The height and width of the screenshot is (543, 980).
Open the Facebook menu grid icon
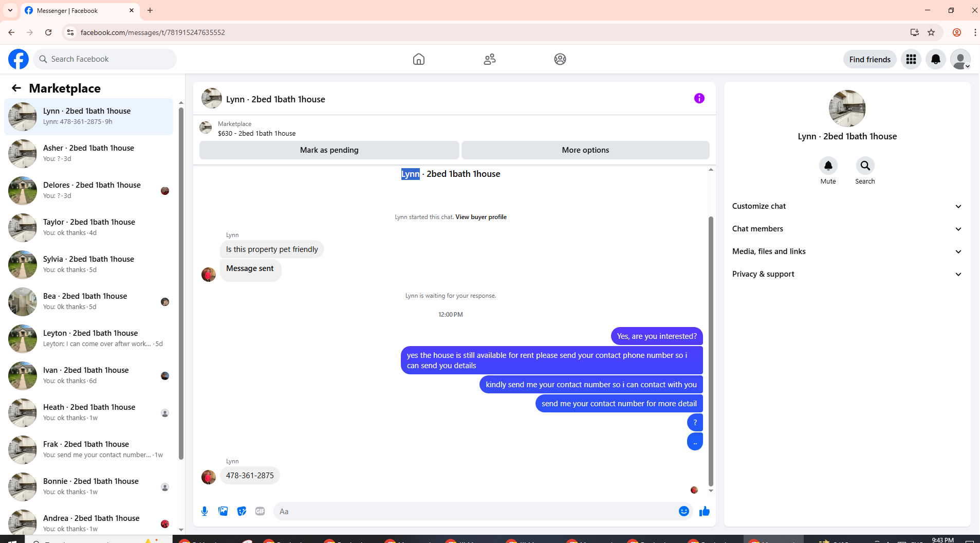pos(911,59)
